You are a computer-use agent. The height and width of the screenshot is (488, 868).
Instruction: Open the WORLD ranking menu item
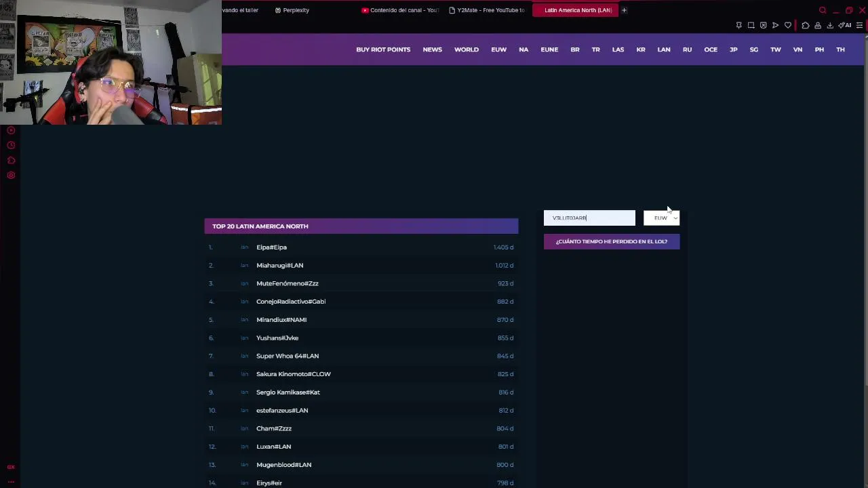pos(467,49)
